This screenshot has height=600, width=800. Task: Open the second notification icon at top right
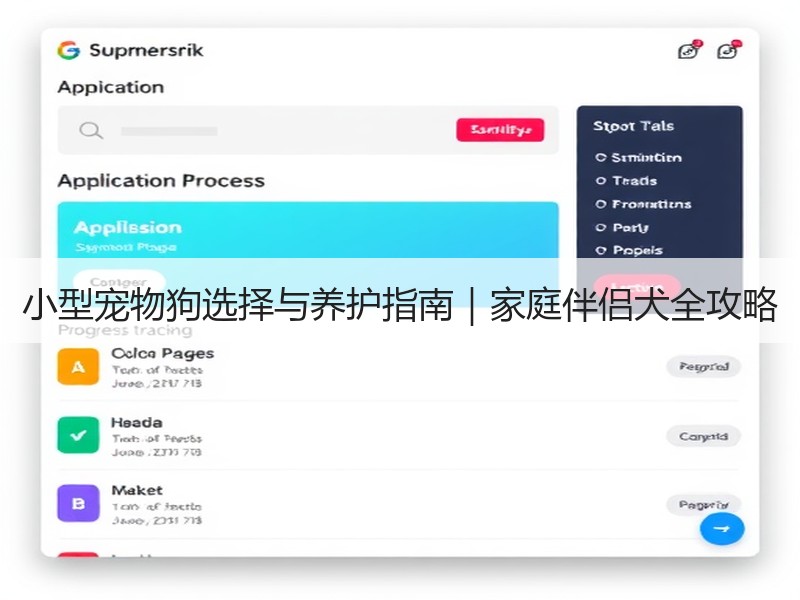(x=729, y=49)
